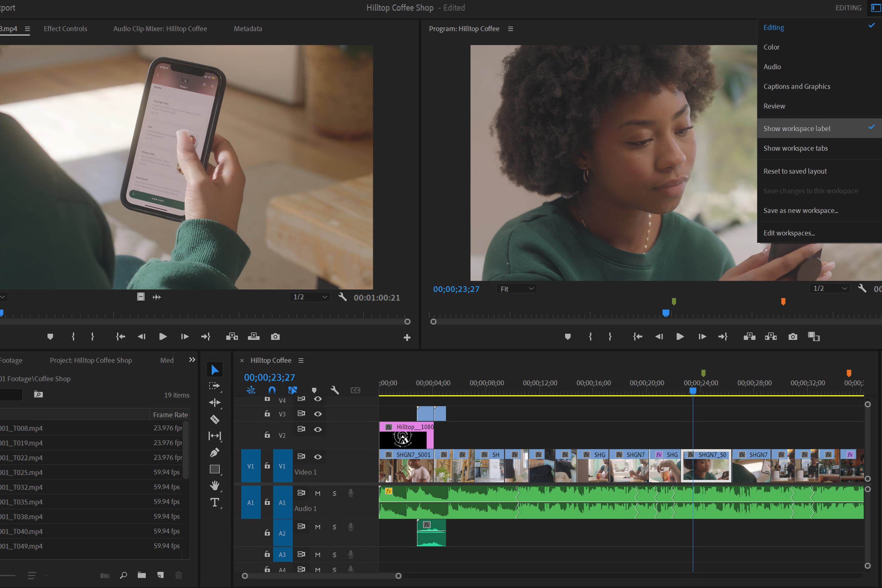The image size is (882, 588).
Task: Select the Ripple Edit tool
Action: point(214,402)
